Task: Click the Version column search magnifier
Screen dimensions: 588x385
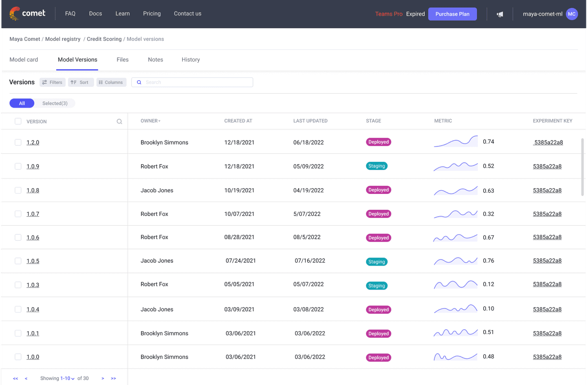Action: pos(119,121)
